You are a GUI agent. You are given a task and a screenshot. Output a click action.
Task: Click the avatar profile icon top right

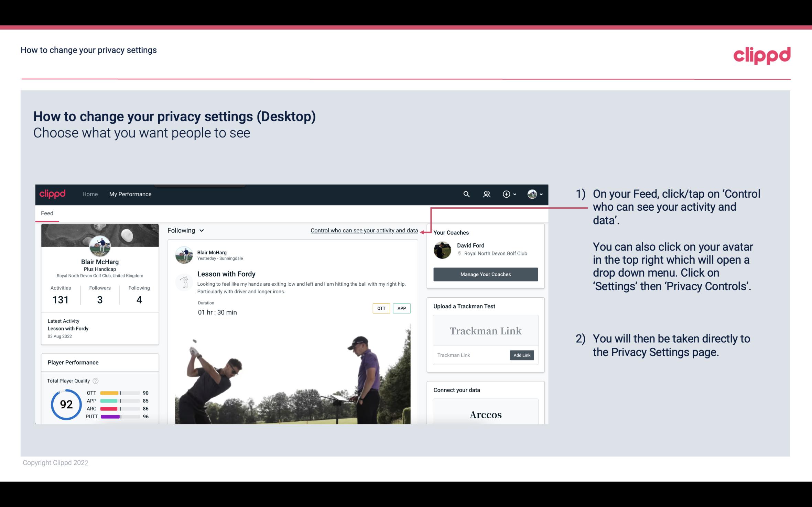click(532, 194)
